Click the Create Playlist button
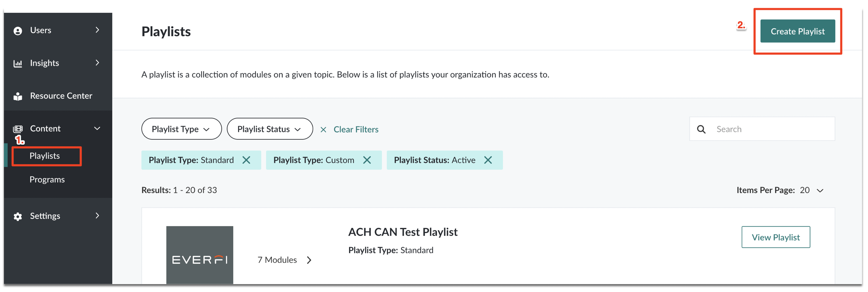 [x=797, y=31]
